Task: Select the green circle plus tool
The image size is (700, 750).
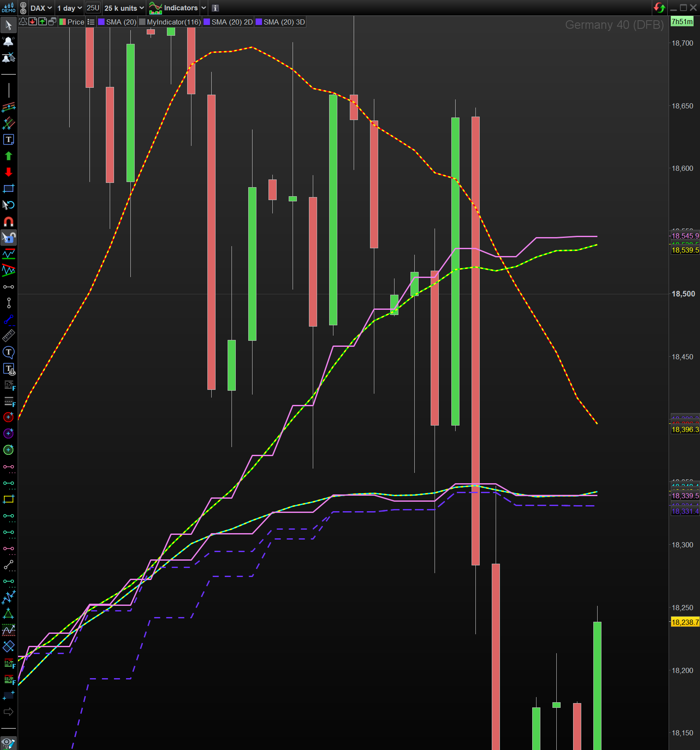Action: [9, 450]
